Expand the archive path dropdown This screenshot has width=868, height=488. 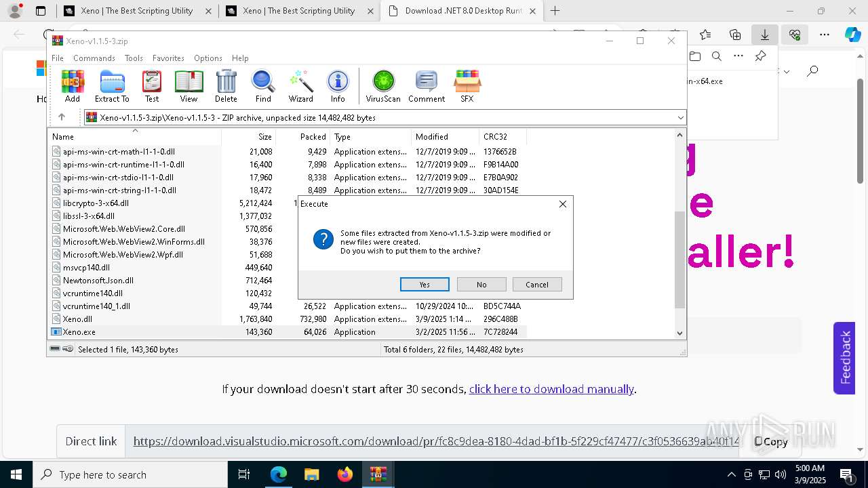pyautogui.click(x=680, y=118)
